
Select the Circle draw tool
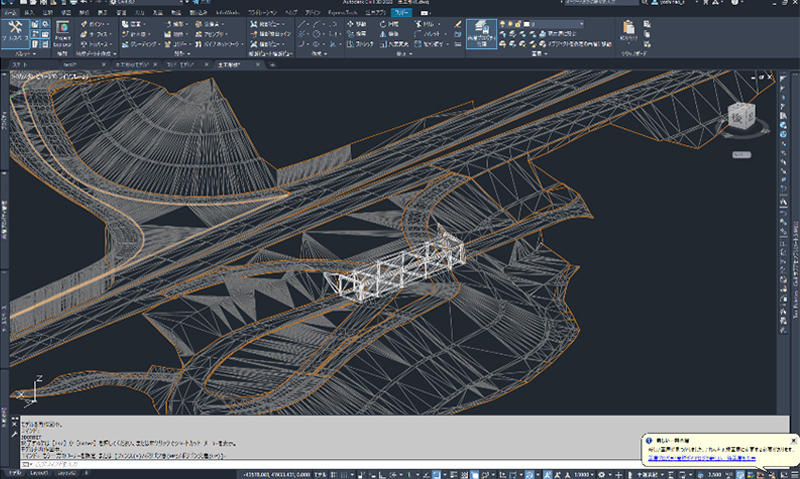click(x=317, y=34)
